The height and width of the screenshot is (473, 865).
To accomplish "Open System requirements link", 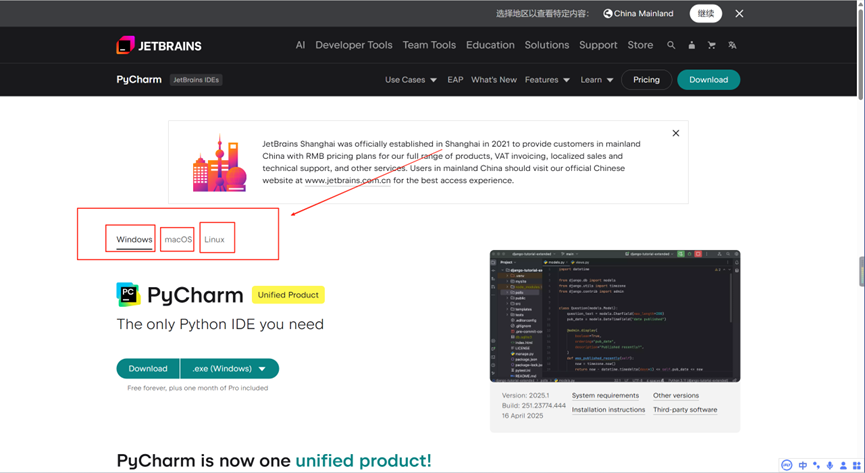I will 605,396.
